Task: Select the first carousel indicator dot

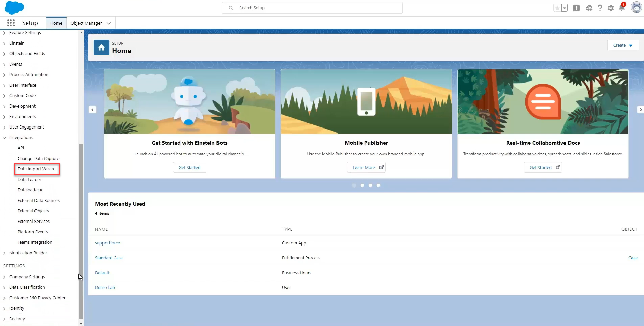Action: [354, 185]
